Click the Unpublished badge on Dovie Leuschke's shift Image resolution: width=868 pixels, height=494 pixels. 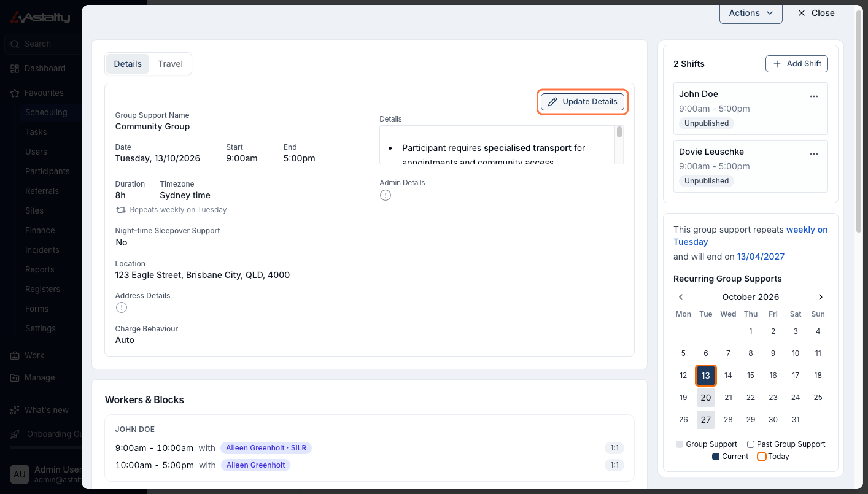point(707,181)
